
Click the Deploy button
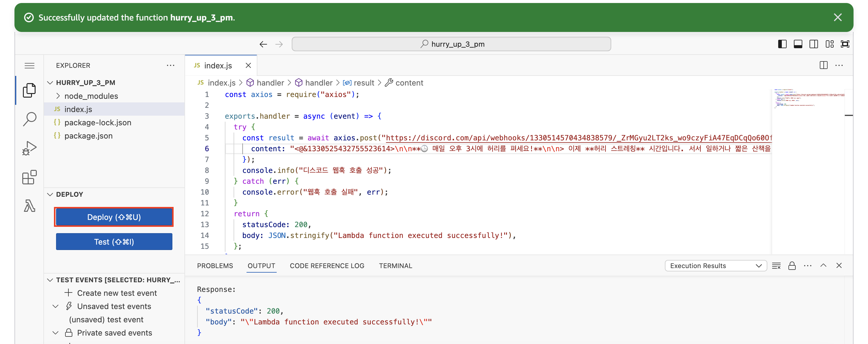point(114,217)
